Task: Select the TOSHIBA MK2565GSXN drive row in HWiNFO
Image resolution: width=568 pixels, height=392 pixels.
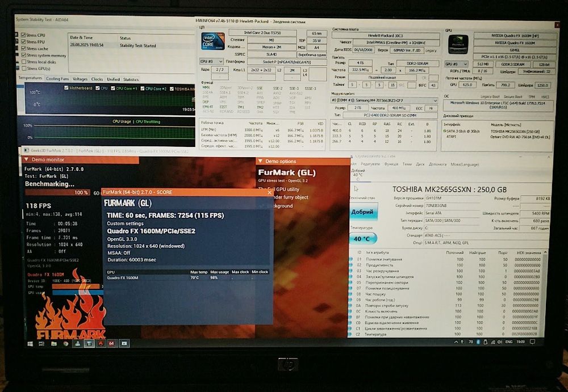Action: tap(498, 132)
